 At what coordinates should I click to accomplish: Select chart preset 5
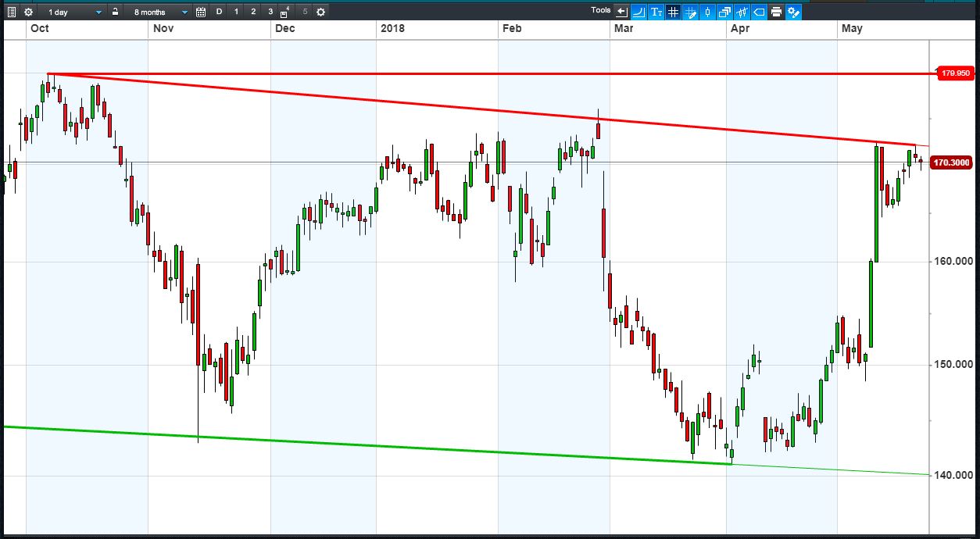[305, 12]
